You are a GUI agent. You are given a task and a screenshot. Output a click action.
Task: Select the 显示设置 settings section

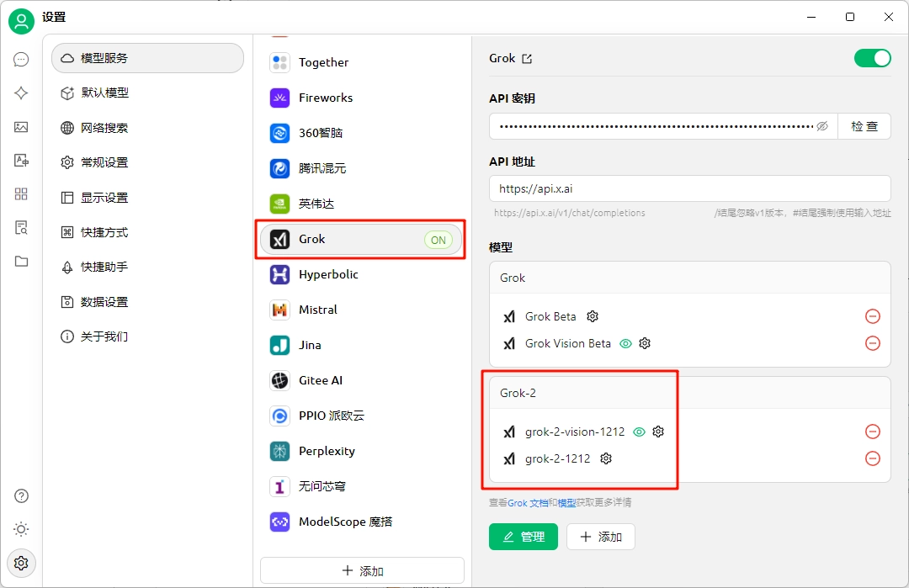148,198
